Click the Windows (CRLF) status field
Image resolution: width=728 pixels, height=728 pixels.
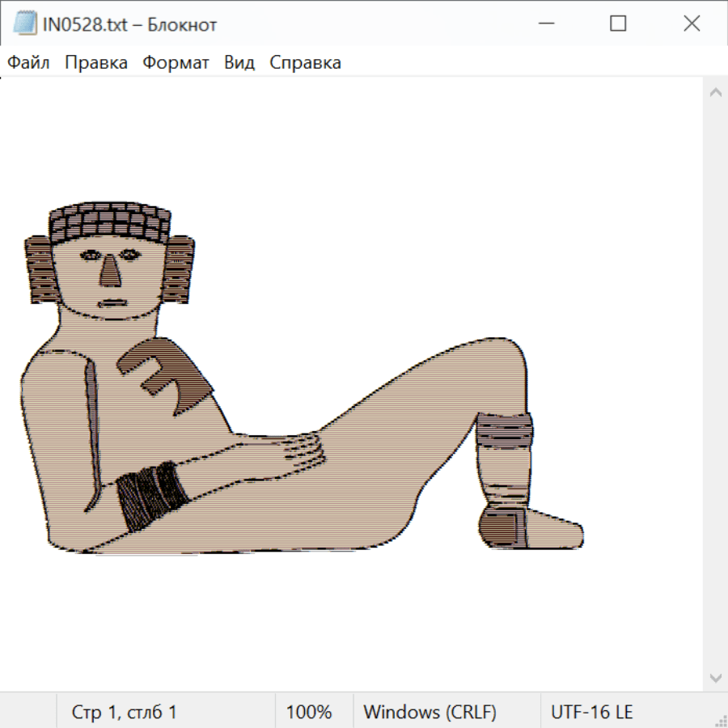click(x=430, y=712)
